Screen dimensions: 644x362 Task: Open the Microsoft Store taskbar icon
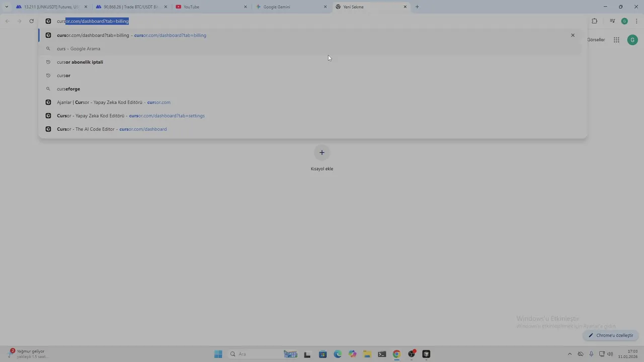tap(323, 354)
